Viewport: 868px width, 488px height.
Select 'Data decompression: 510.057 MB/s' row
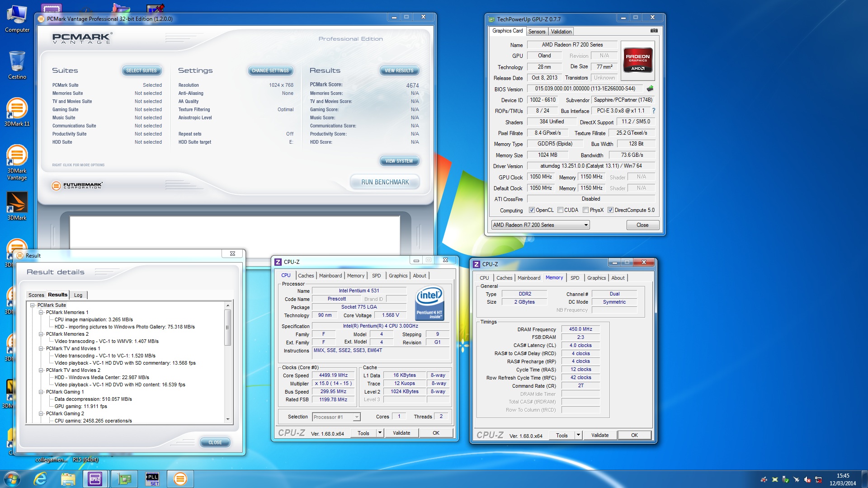tap(93, 399)
